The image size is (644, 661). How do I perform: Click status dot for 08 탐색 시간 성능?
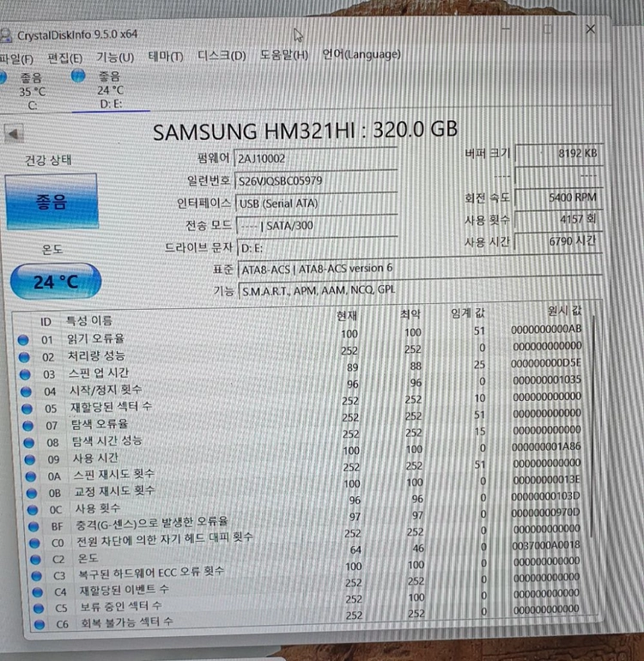point(28,443)
